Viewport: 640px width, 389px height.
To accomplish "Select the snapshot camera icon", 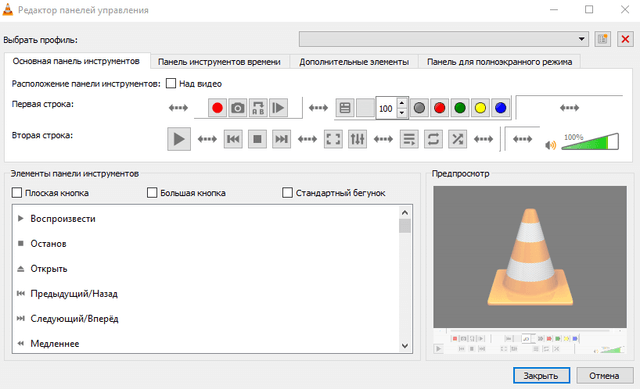I will pos(238,108).
